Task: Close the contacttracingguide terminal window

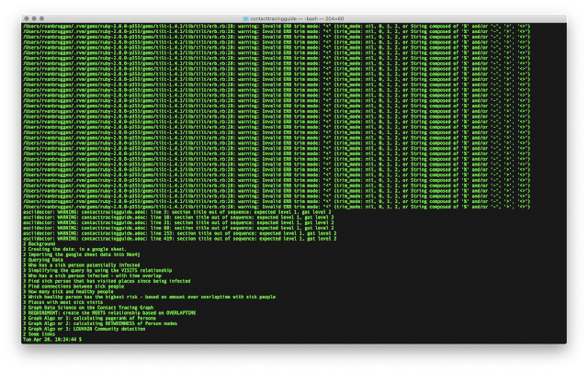Action: click(x=27, y=18)
